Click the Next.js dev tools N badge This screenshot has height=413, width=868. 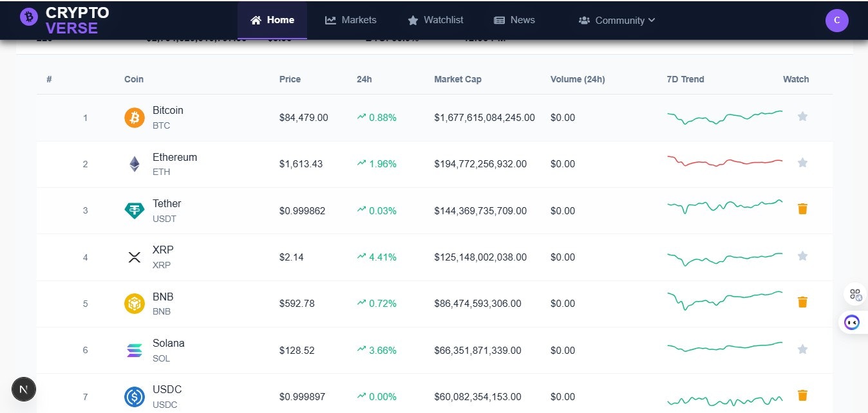pyautogui.click(x=24, y=389)
